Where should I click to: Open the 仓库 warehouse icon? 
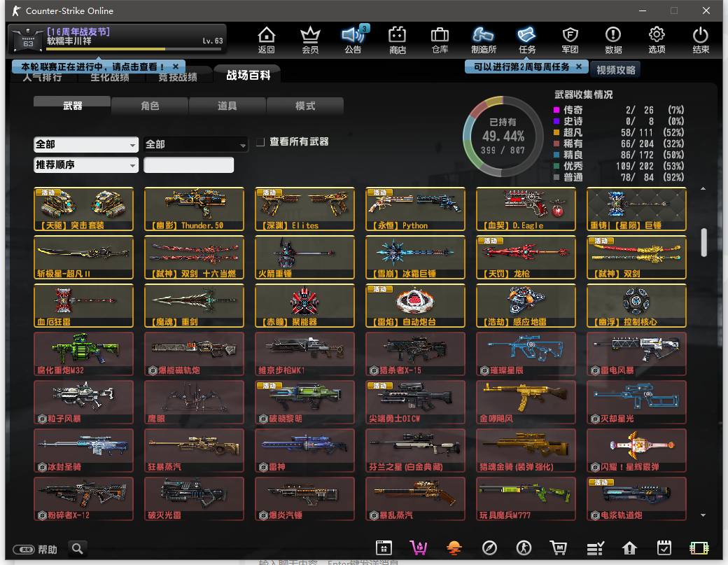[440, 39]
